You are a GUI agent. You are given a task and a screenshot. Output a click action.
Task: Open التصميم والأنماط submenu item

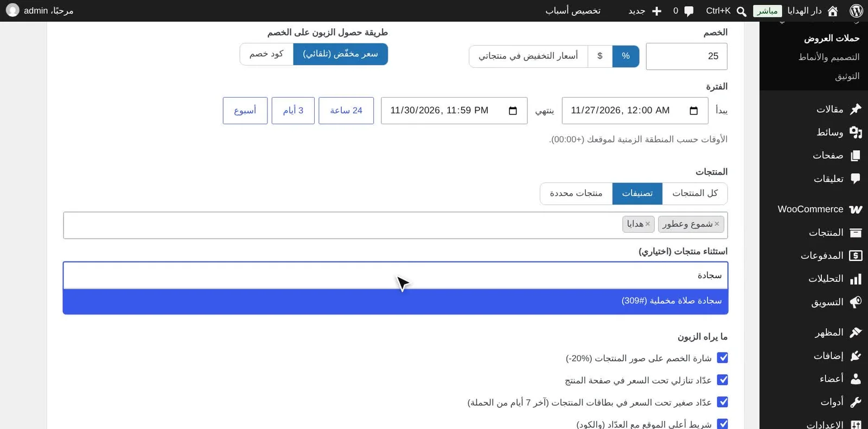click(x=828, y=57)
